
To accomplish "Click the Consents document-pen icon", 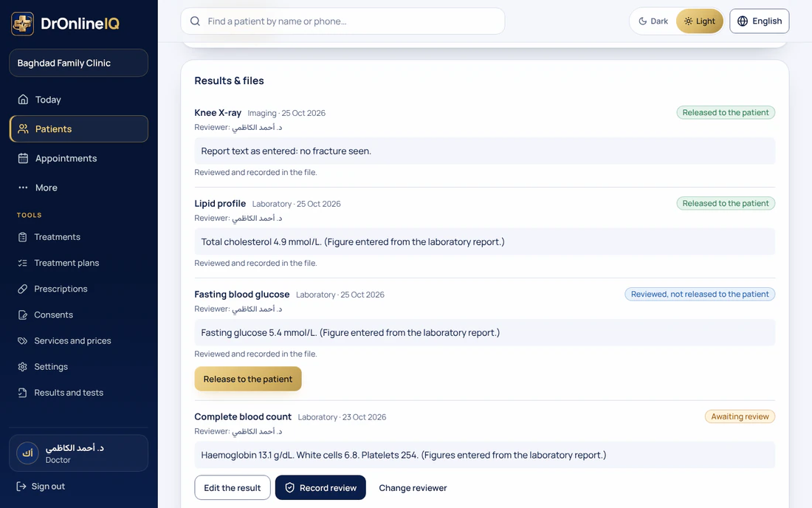I will [x=22, y=315].
